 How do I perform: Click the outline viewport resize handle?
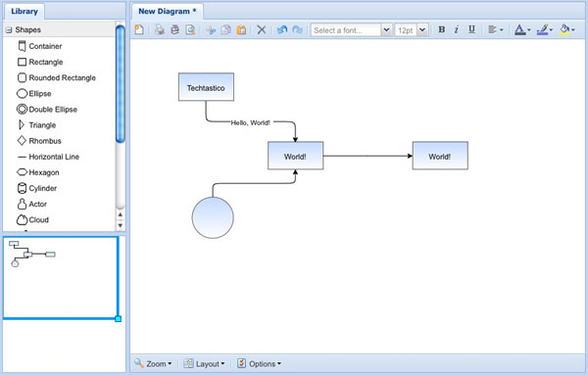119,319
